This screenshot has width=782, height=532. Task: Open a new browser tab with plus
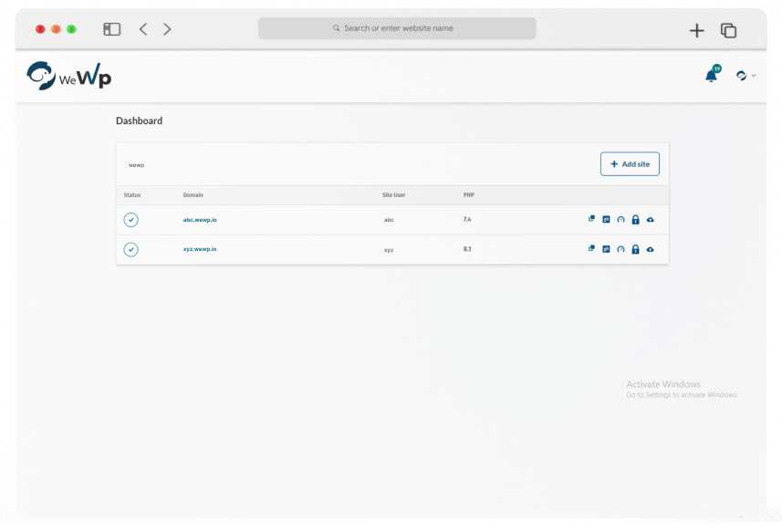[x=697, y=30]
